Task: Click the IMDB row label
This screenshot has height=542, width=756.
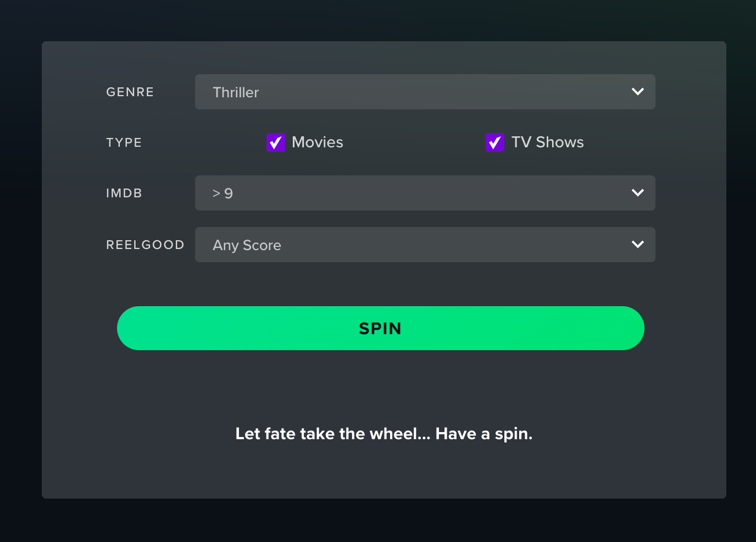Action: coord(124,193)
